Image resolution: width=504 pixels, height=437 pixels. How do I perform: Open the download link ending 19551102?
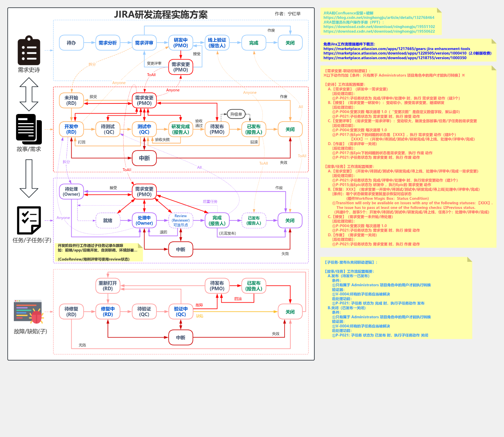[379, 27]
